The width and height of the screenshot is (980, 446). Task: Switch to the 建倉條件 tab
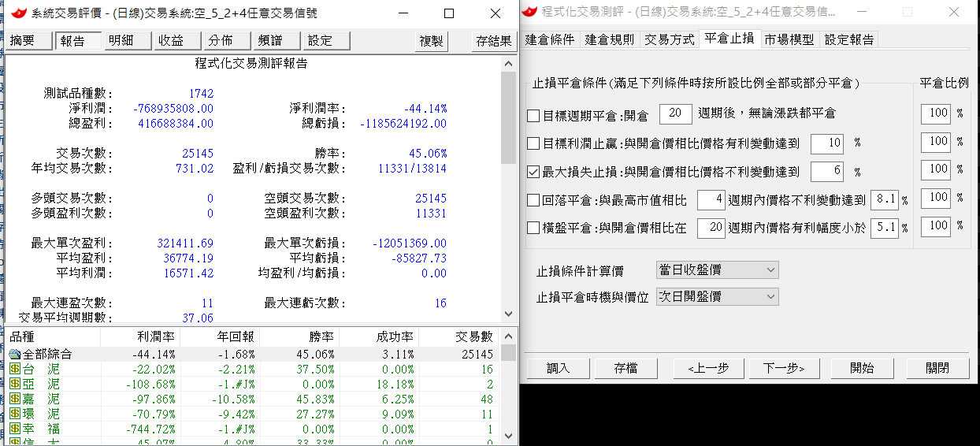tap(550, 39)
